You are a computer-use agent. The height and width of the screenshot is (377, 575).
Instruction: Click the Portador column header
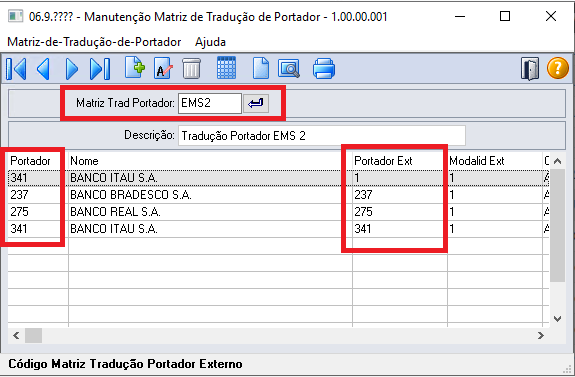[38, 161]
